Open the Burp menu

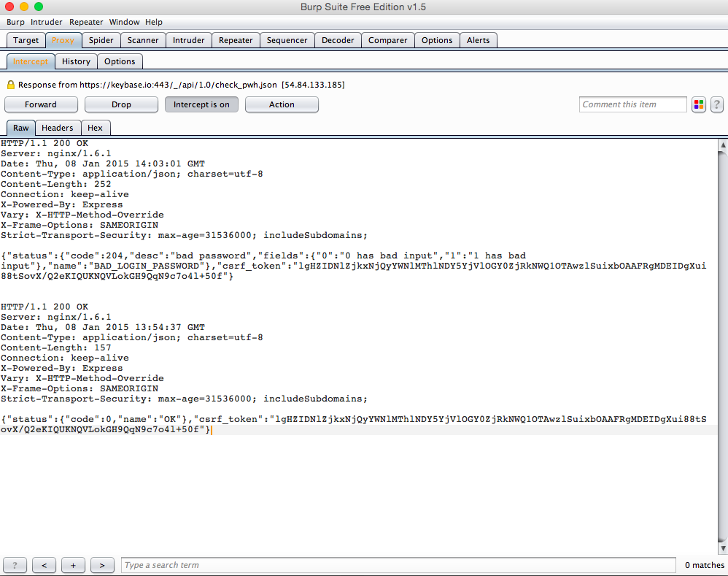tap(15, 22)
